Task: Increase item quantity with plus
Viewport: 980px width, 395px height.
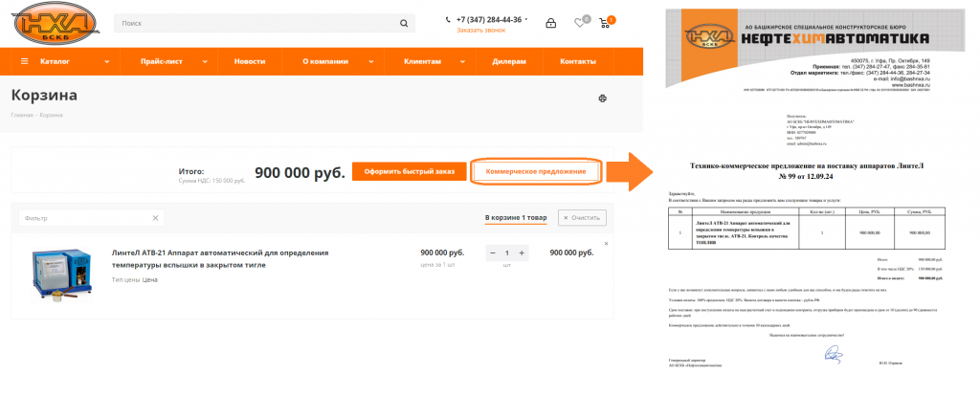Action: [x=522, y=253]
